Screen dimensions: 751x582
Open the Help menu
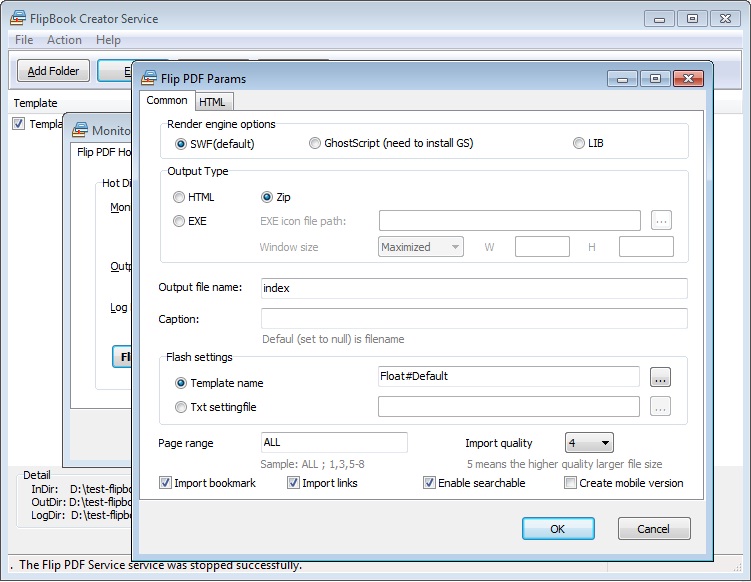pos(108,40)
